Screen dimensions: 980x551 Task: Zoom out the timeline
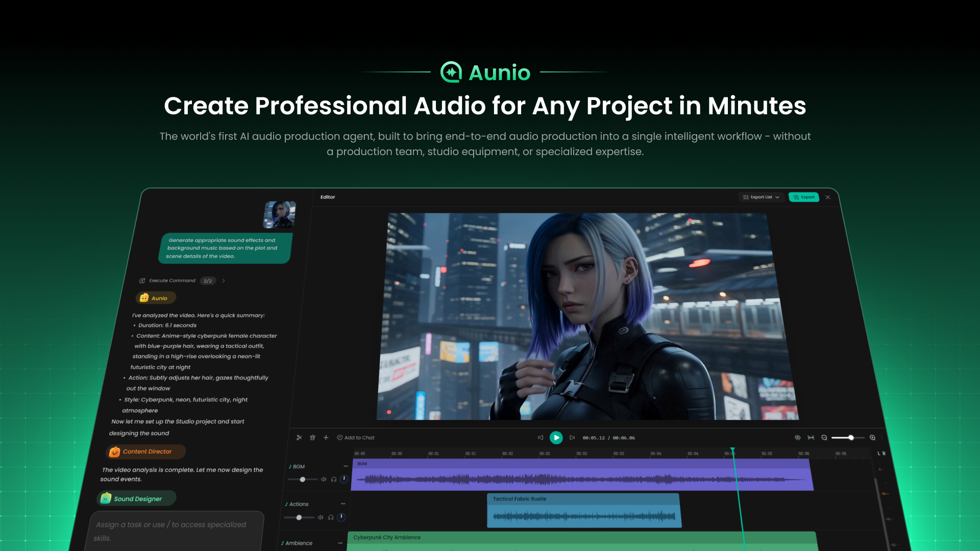pos(824,438)
